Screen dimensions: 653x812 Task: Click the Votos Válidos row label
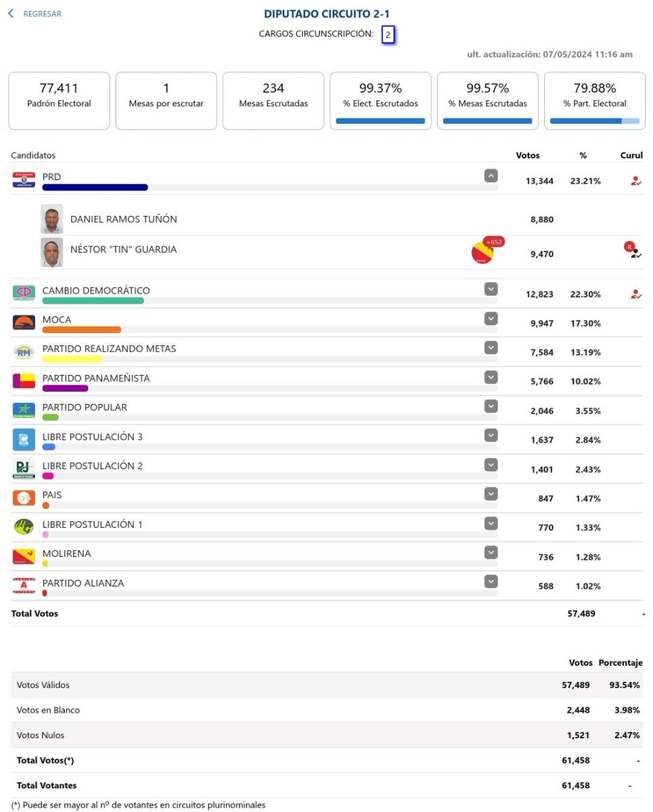(43, 685)
